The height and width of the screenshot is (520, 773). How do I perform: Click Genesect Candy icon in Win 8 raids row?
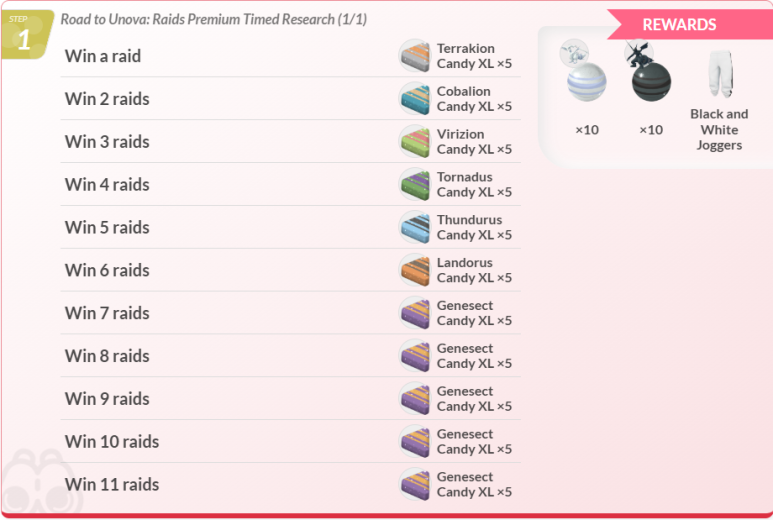(415, 356)
